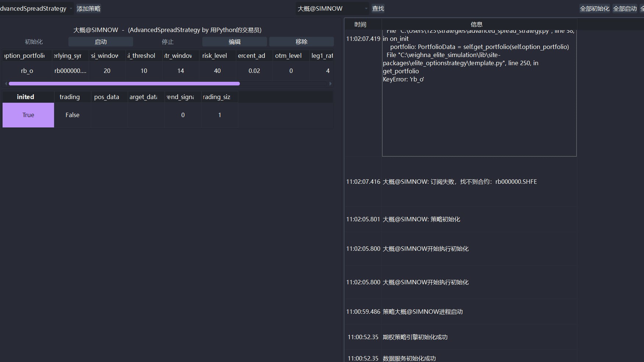
Task: Click the left arrow of parameter scrollbar
Action: tap(6, 84)
